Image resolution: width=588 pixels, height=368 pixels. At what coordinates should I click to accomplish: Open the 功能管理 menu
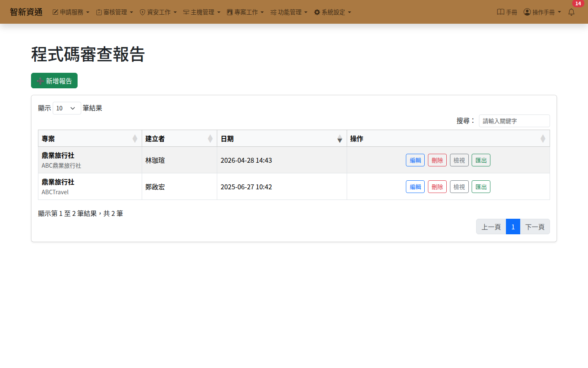(289, 12)
